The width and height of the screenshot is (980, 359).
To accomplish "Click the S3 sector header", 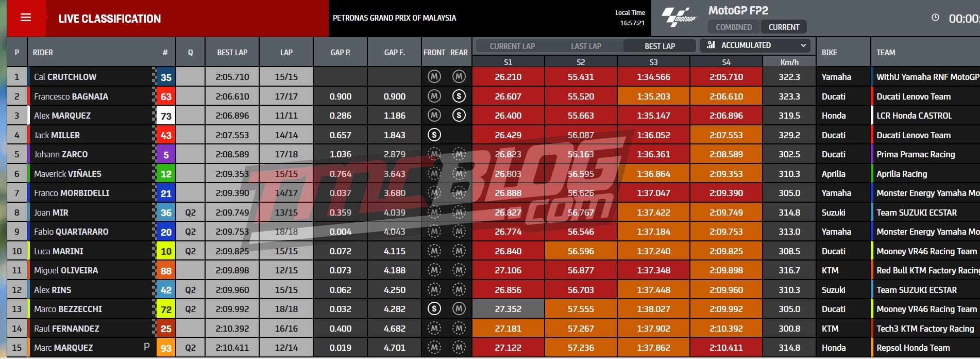I will (x=653, y=62).
